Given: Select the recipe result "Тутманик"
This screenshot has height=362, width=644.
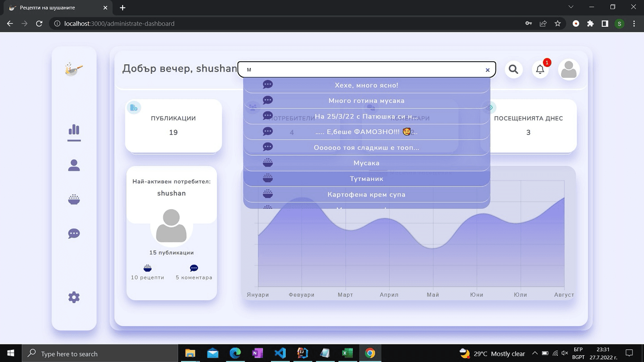Looking at the screenshot, I should [x=367, y=179].
